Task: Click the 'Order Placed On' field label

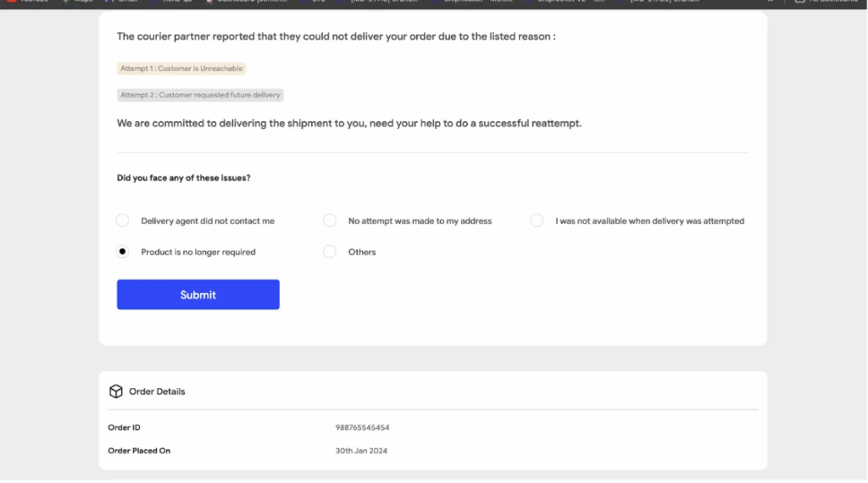Action: coord(139,451)
